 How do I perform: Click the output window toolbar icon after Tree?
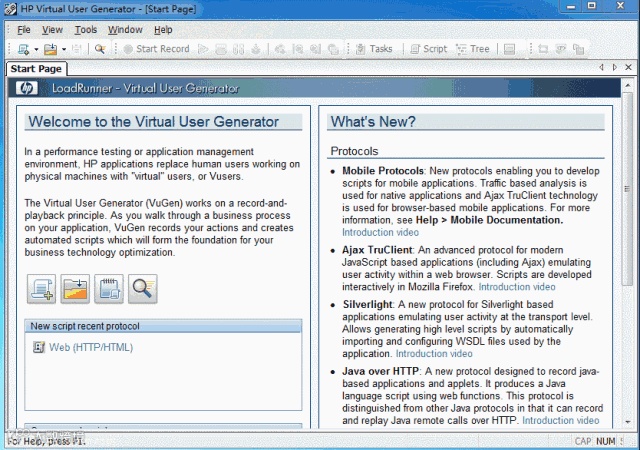click(x=509, y=49)
